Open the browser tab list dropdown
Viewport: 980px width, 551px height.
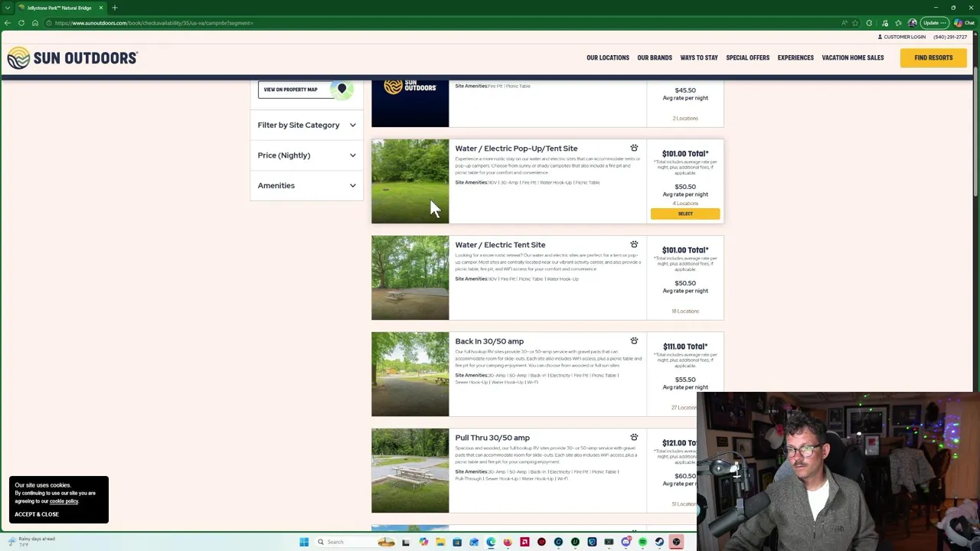(x=8, y=8)
